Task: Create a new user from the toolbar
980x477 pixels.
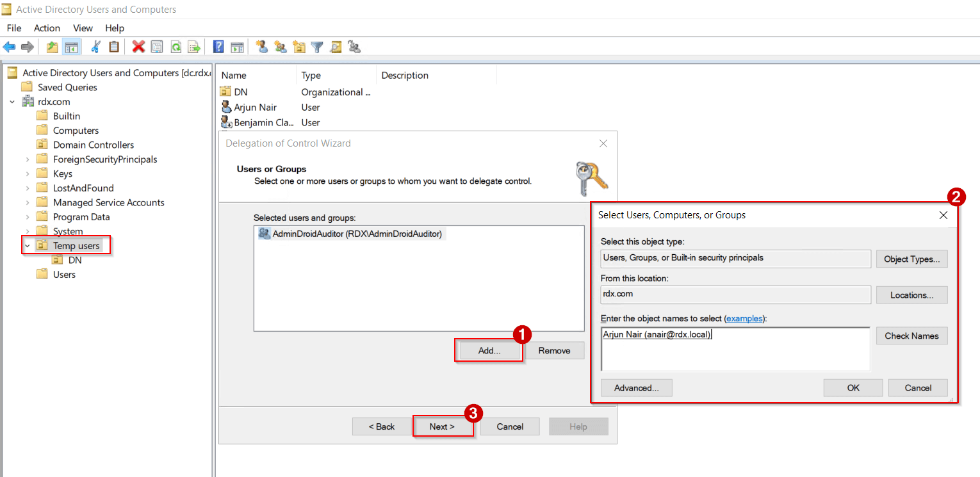Action: click(x=261, y=46)
